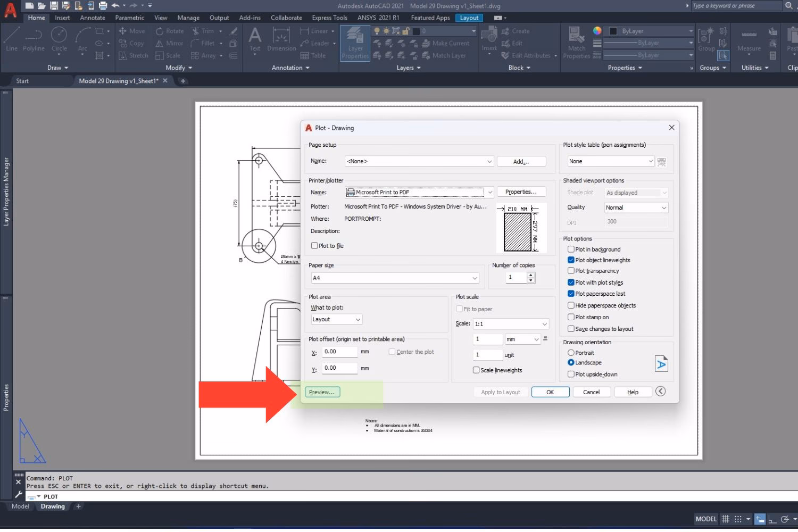Open plot Scale 1:1 dropdown

pyautogui.click(x=511, y=323)
